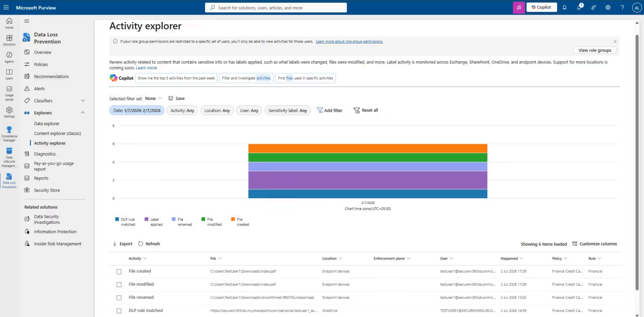The image size is (644, 317).
Task: Open the settings gear in the header
Action: (608, 8)
